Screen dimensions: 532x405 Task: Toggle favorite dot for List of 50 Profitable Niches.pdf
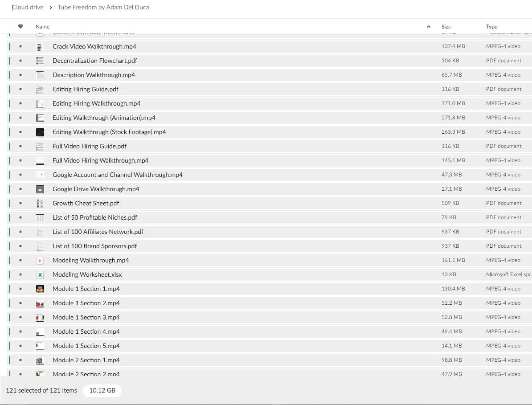[20, 217]
